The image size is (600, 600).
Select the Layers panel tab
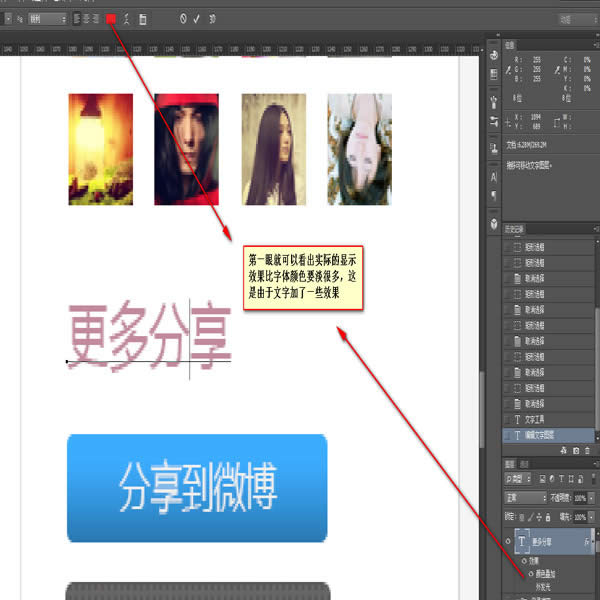(510, 464)
